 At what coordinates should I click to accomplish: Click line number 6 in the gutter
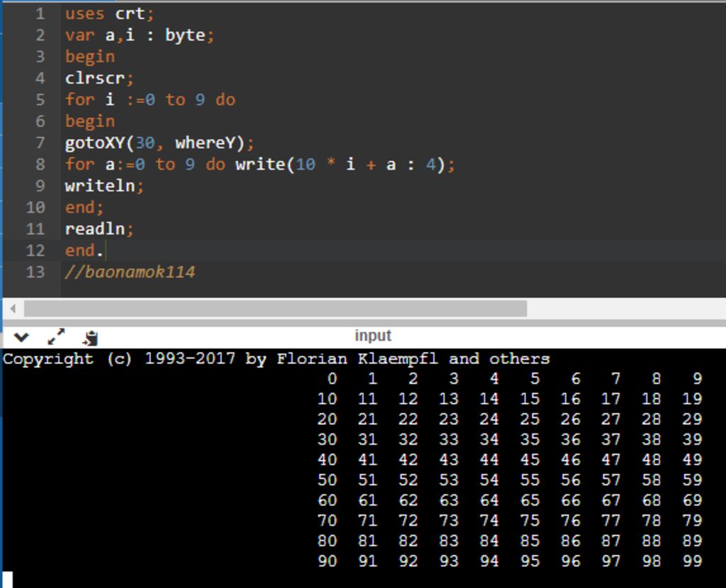coord(40,121)
